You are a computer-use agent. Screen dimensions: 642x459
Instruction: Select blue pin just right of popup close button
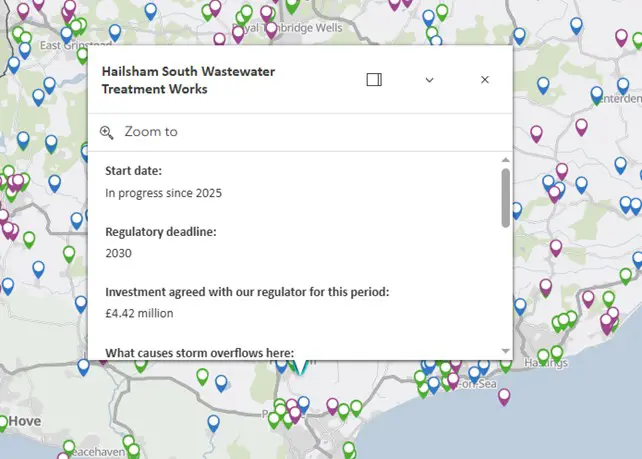click(x=543, y=85)
